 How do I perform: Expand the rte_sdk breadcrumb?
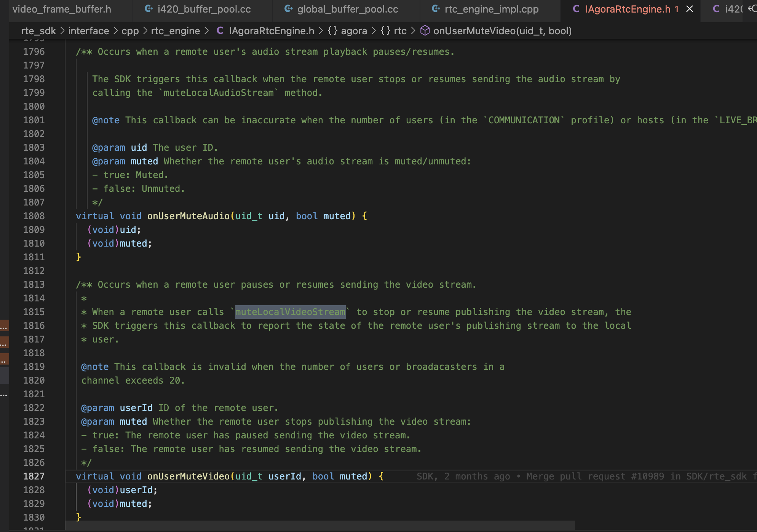point(38,31)
